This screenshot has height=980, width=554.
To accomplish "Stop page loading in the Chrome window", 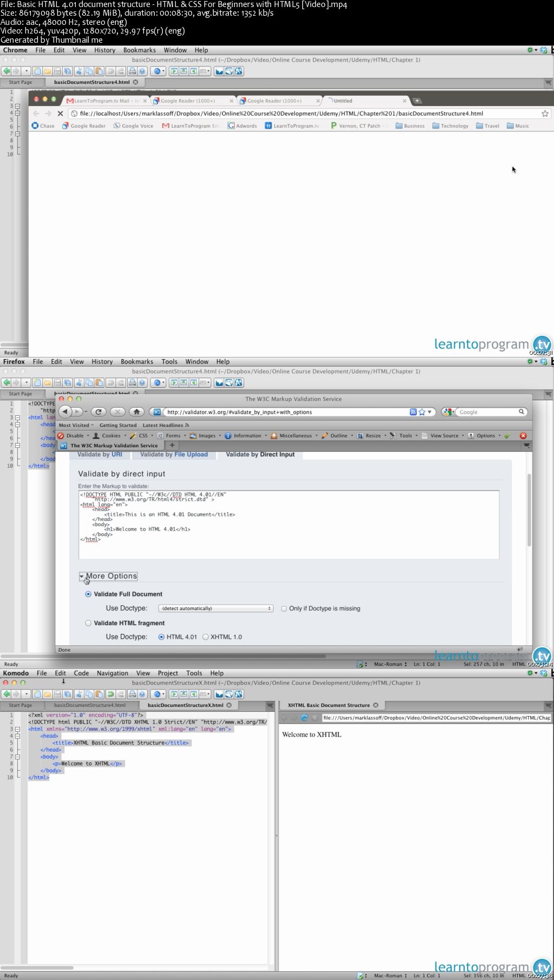I will (x=60, y=114).
